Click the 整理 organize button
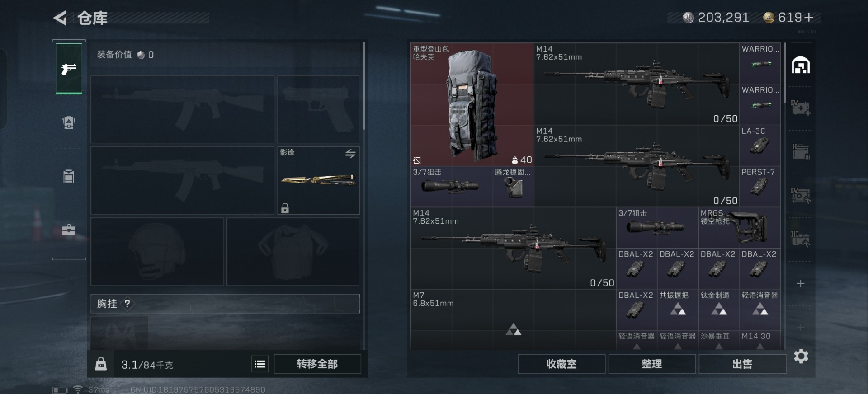The image size is (868, 394). click(652, 364)
